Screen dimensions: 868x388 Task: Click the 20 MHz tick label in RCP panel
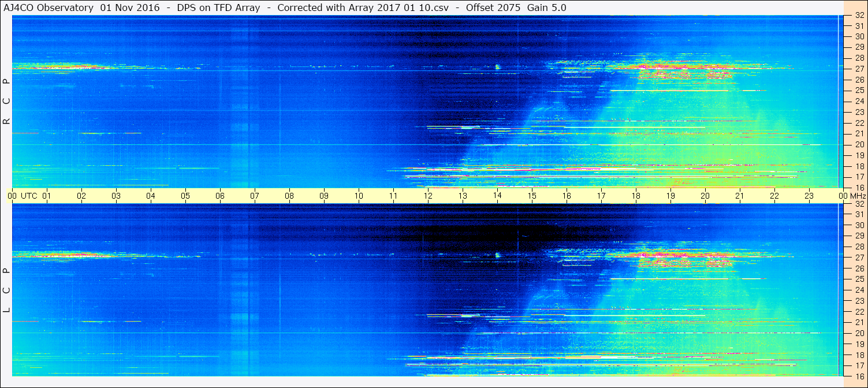(x=859, y=144)
